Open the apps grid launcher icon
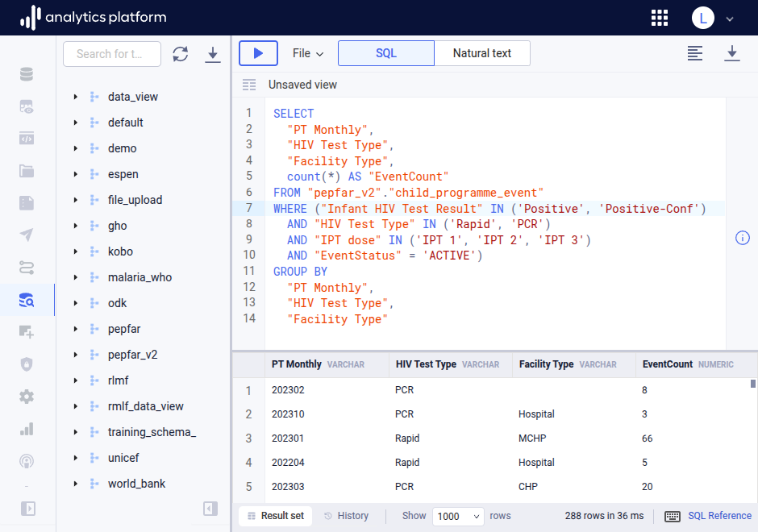 pos(660,18)
